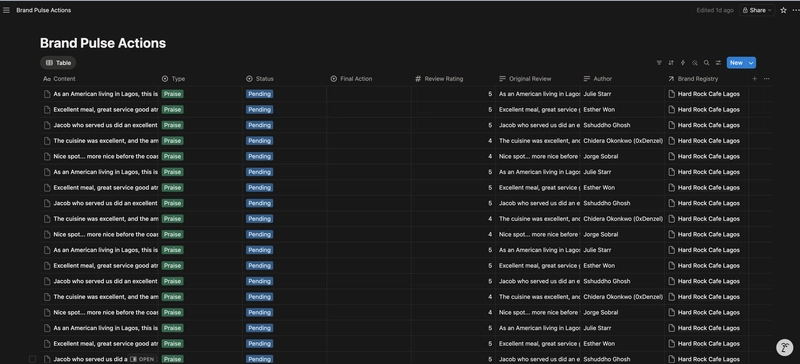Click the page icon in the topmost Julie Starr row
Image resolution: width=800 pixels, height=364 pixels.
[x=47, y=94]
